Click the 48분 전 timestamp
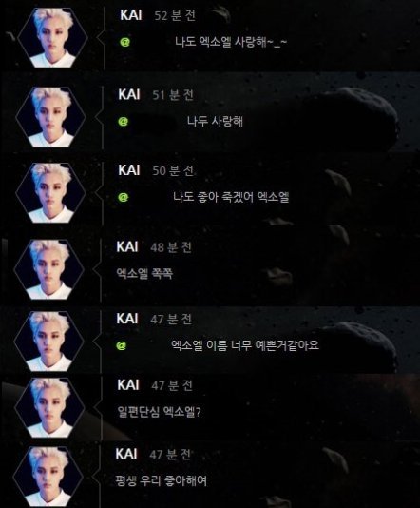Viewport: 420px width, 508px height. pos(171,247)
